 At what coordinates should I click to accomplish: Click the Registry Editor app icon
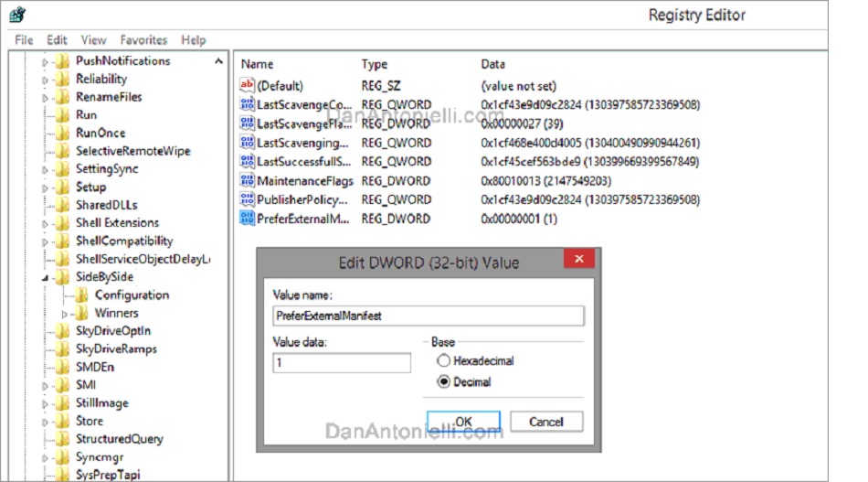click(x=16, y=15)
